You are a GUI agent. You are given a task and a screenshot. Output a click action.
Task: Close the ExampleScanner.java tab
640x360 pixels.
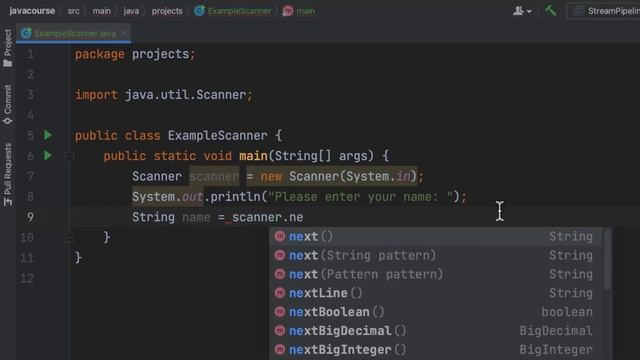pyautogui.click(x=124, y=33)
